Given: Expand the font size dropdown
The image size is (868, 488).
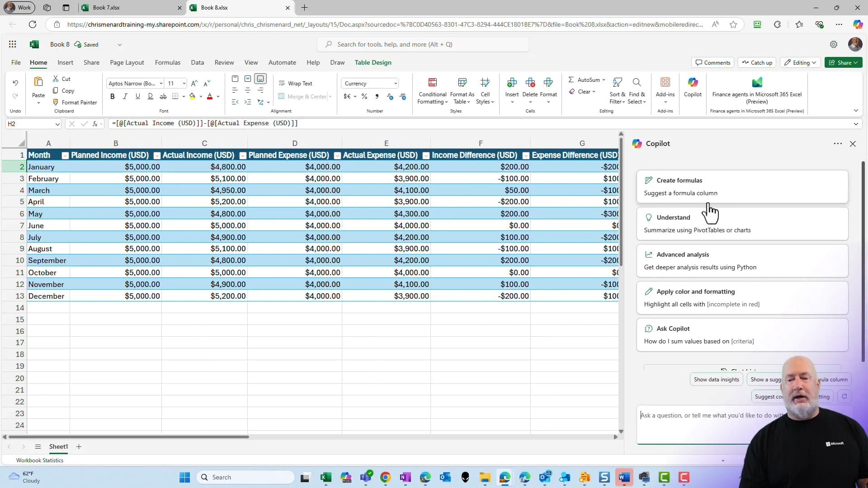Looking at the screenshot, I should [x=184, y=83].
